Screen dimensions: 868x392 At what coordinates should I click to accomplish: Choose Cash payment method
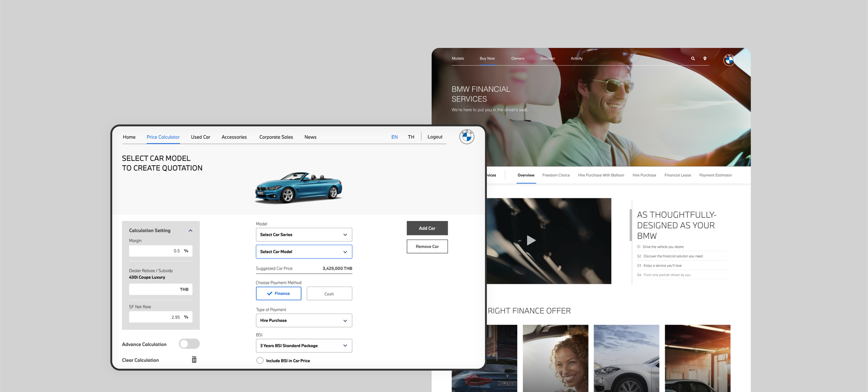[329, 293]
